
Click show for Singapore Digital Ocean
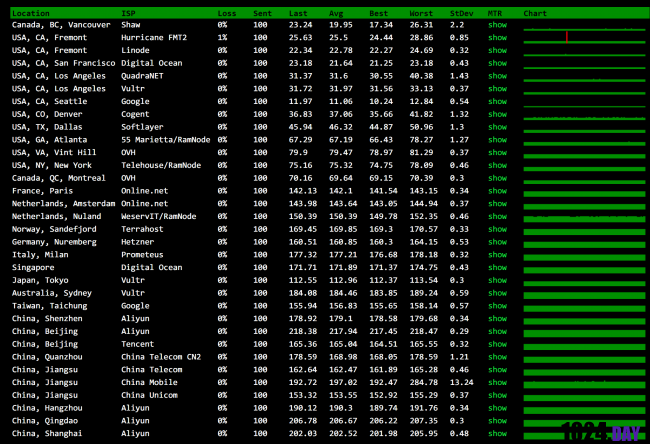click(x=497, y=267)
